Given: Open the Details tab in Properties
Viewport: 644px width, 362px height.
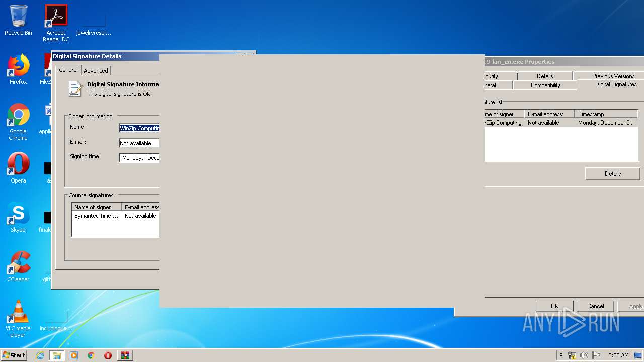Looking at the screenshot, I should click(545, 76).
